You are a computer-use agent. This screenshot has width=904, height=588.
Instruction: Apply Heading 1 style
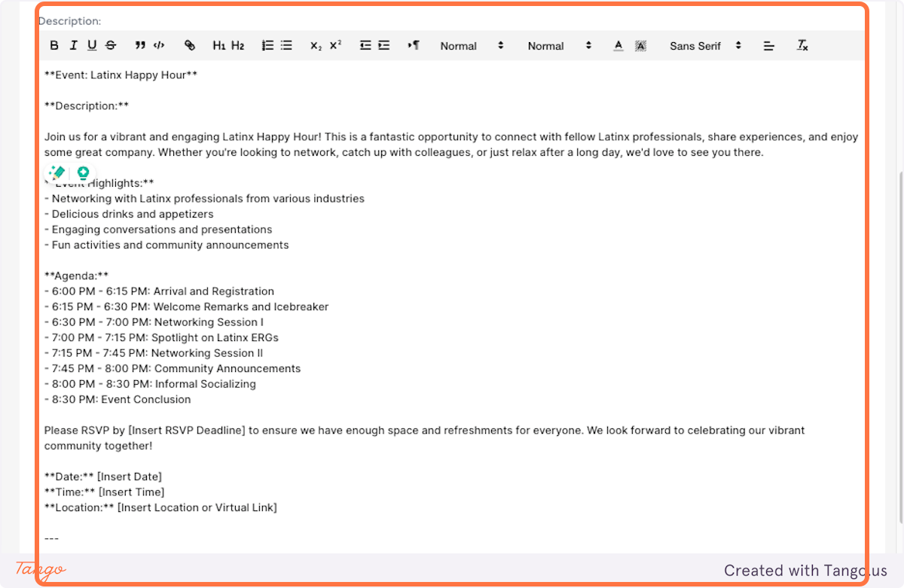point(219,46)
